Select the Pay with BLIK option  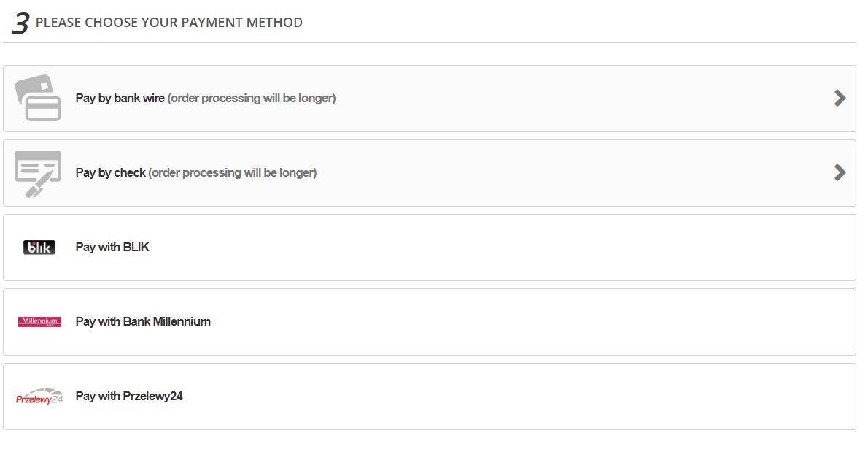coord(112,247)
